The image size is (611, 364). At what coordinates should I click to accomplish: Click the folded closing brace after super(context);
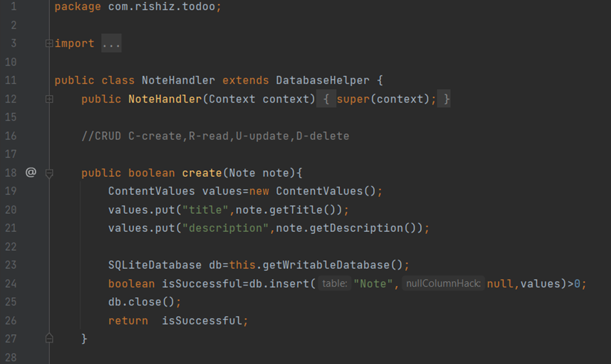pyautogui.click(x=444, y=99)
